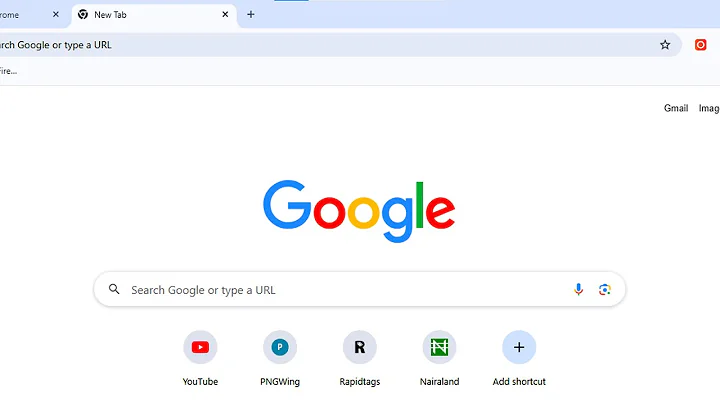Open the Nairaland shortcut
This screenshot has height=404, width=720.
[439, 359]
